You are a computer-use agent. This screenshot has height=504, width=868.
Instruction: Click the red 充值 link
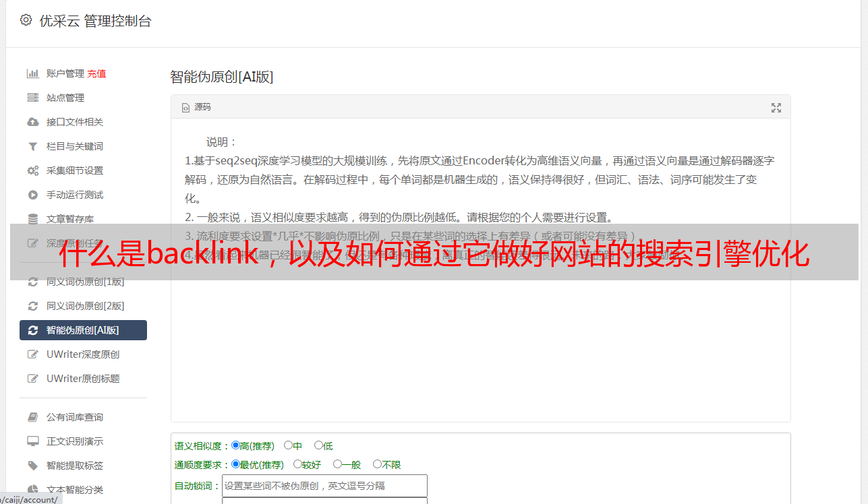pyautogui.click(x=96, y=73)
